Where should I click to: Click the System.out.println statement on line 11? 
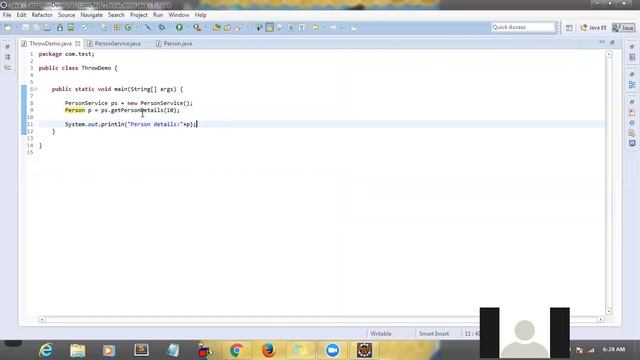point(131,124)
